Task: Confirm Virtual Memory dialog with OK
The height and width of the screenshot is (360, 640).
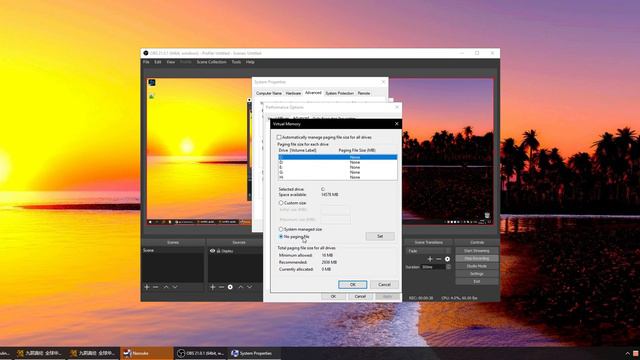Action: 353,284
